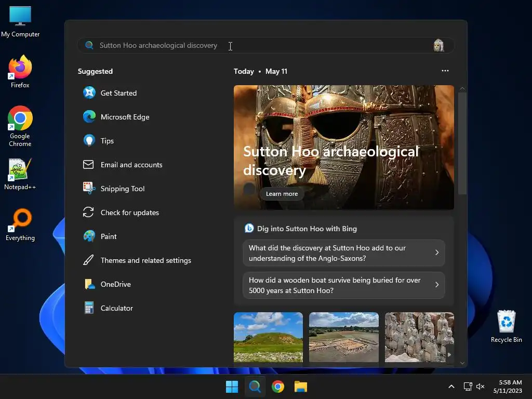Click the Sutton Hoo archaeological discovery title
Image resolution: width=532 pixels, height=399 pixels.
(331, 161)
